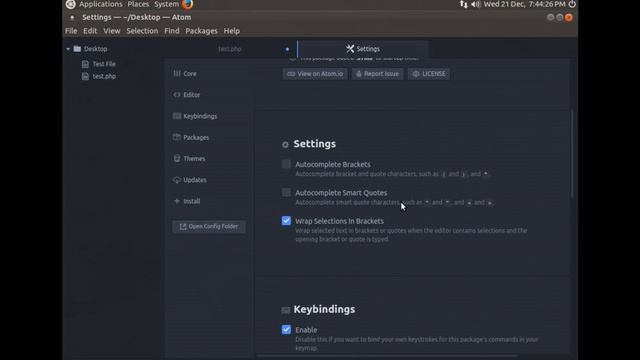Screen dimensions: 640x360
Task: Click the Themes paint bucket icon
Action: click(177, 158)
